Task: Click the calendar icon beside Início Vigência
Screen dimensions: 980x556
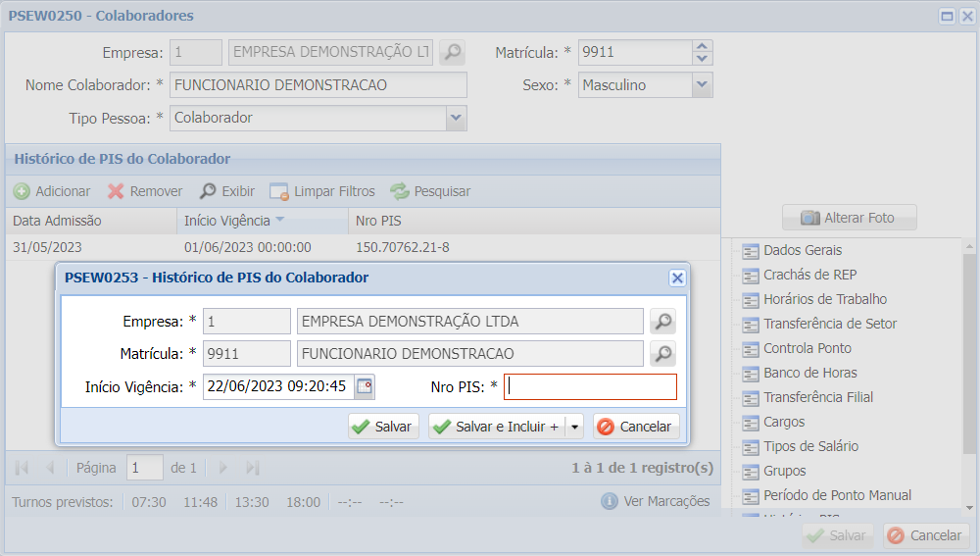Action: [364, 386]
